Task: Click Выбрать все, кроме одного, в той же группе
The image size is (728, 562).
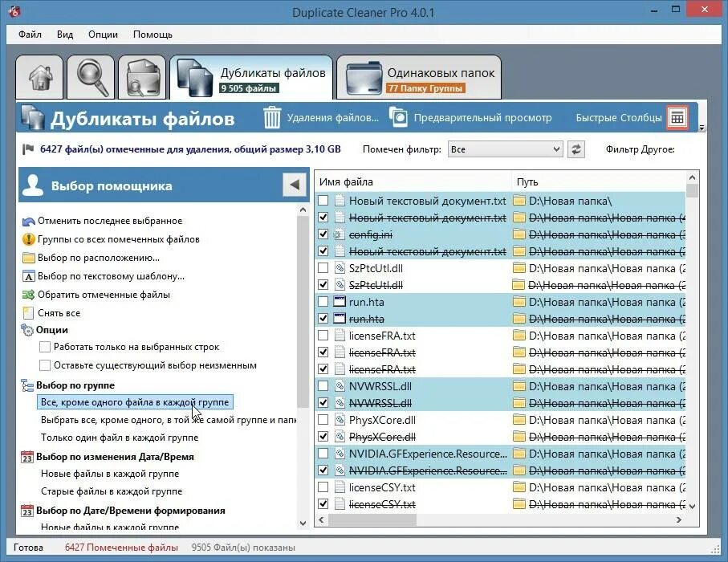Action: click(169, 420)
